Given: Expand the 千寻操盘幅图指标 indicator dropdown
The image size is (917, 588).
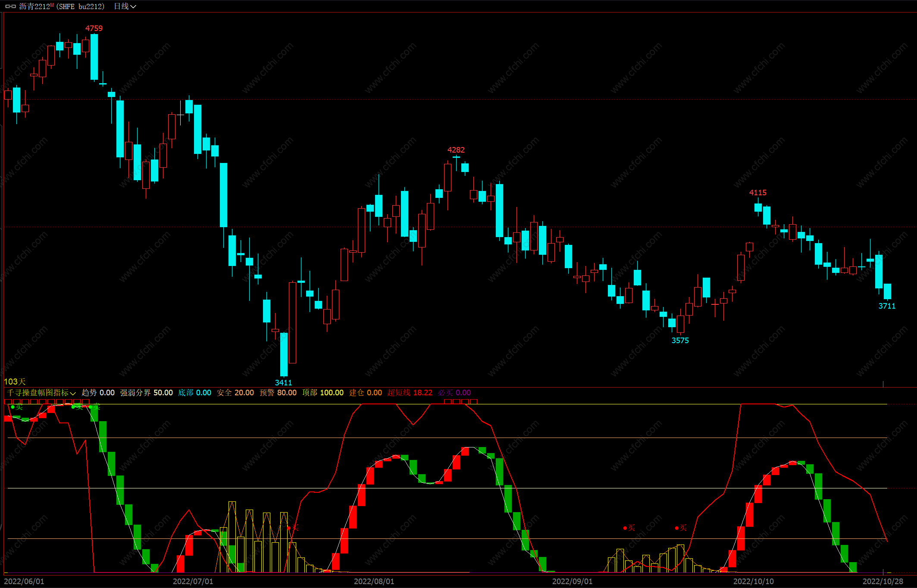Looking at the screenshot, I should (x=41, y=393).
